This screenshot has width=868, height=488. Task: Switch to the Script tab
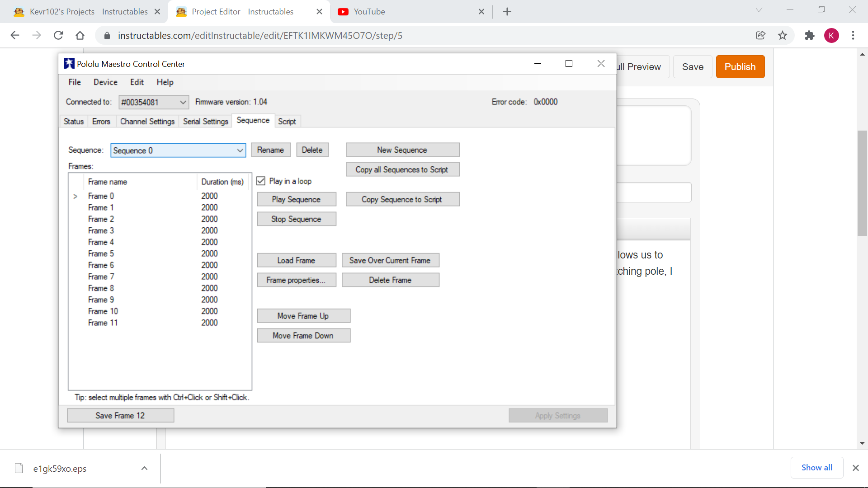pos(287,121)
